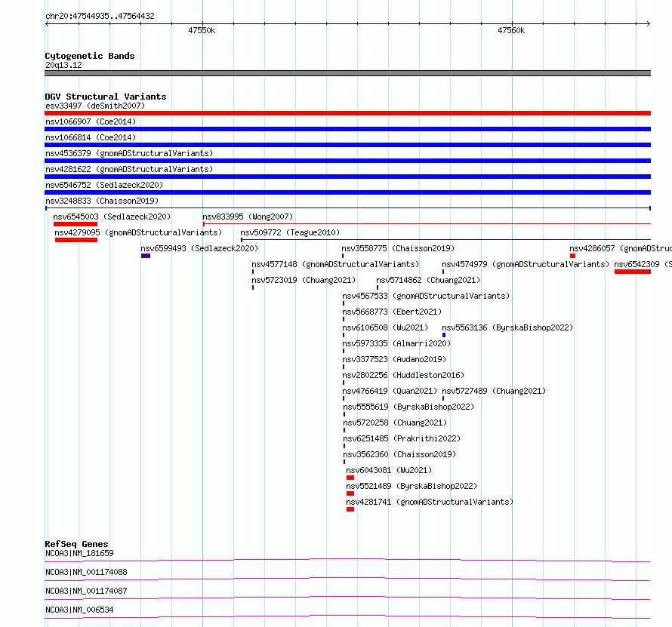Open NCOA3|NM_001174088 transcript label

[x=86, y=572]
